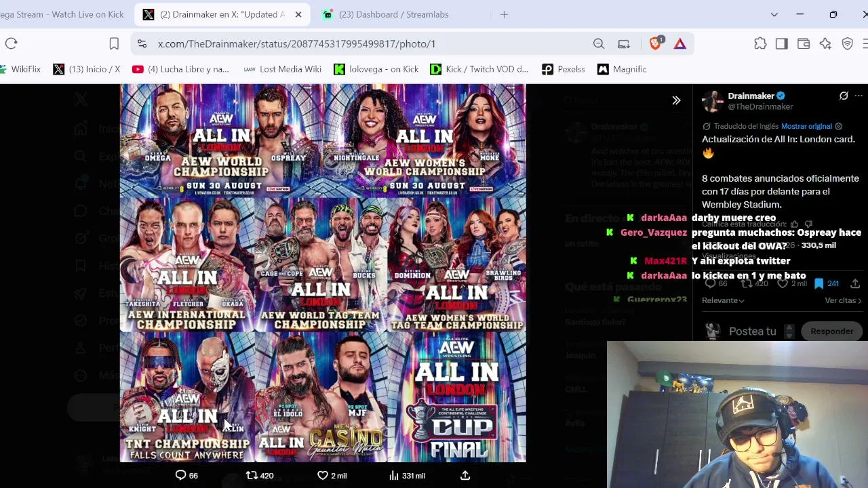Viewport: 868px width, 488px height.
Task: Click the Postea tu respuesta reply field
Action: (x=753, y=331)
